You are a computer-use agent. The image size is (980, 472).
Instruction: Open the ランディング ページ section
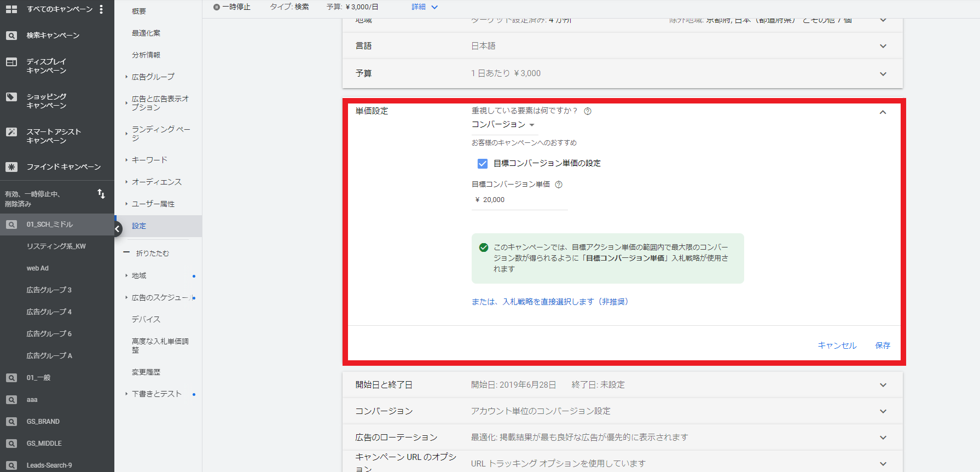pyautogui.click(x=161, y=134)
